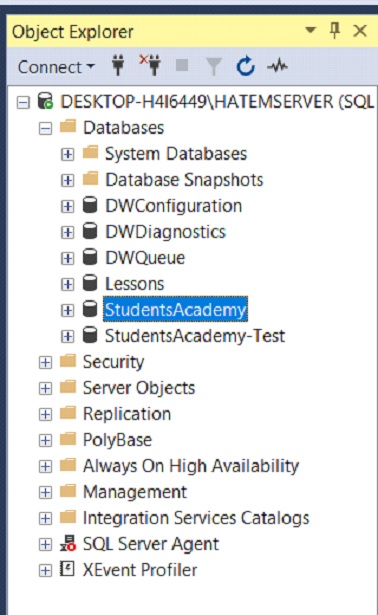Image resolution: width=378 pixels, height=615 pixels.
Task: Select the StudentsAcademy-Test database
Action: tap(195, 336)
